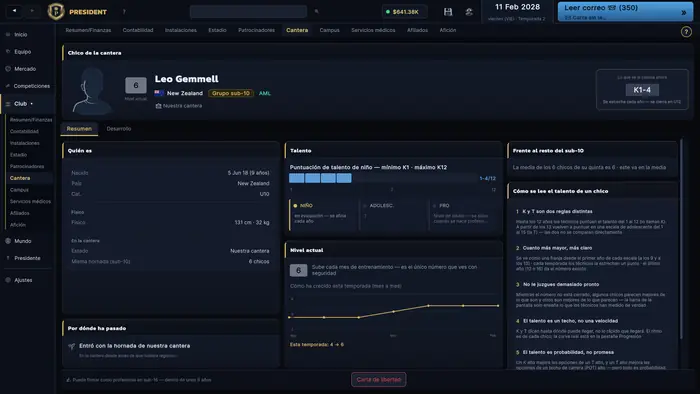Switch to Afiliados top tab
Screen dimensions: 700x394
point(417,30)
